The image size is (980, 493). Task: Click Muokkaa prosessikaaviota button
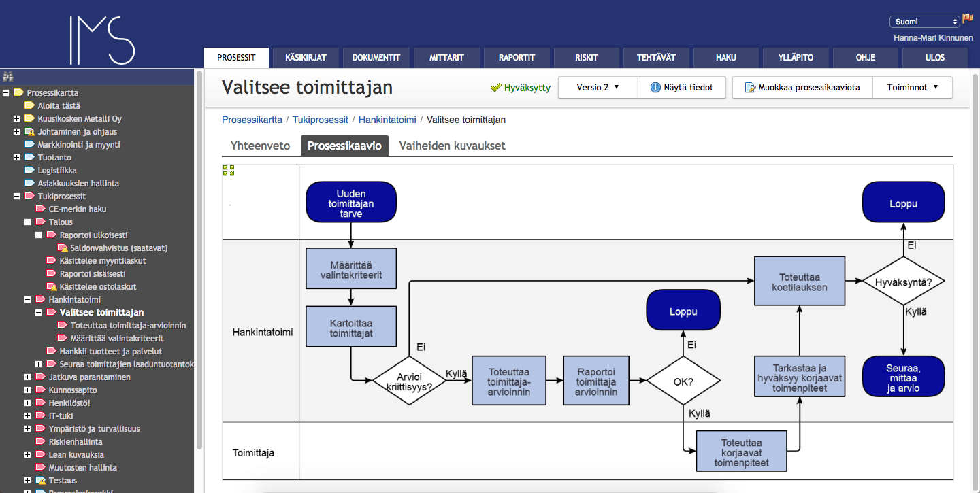pos(802,88)
